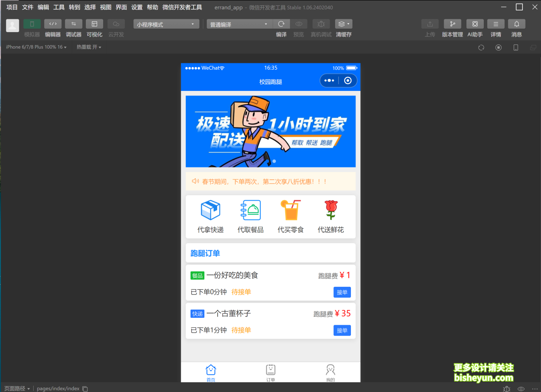This screenshot has width=541, height=392.
Task: Click 接单 for the 一个古董杯子 order
Action: (342, 331)
